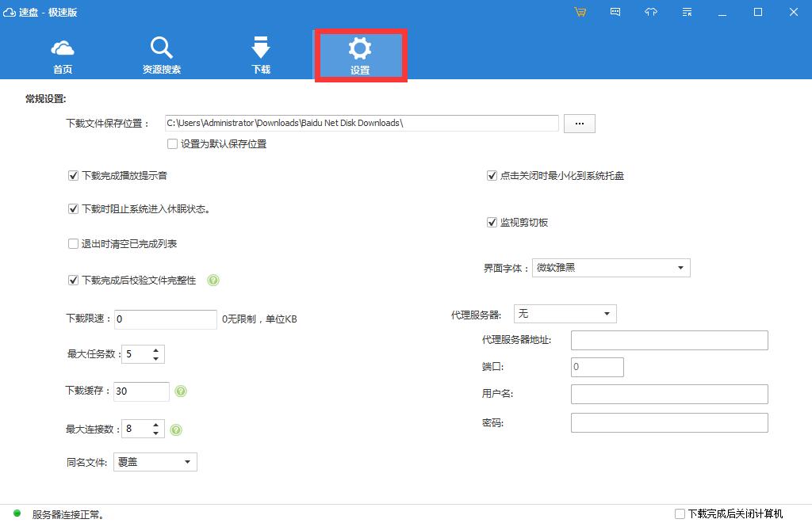Check 下载完成后关闭计算机 option
Image resolution: width=812 pixels, height=523 pixels.
click(680, 513)
